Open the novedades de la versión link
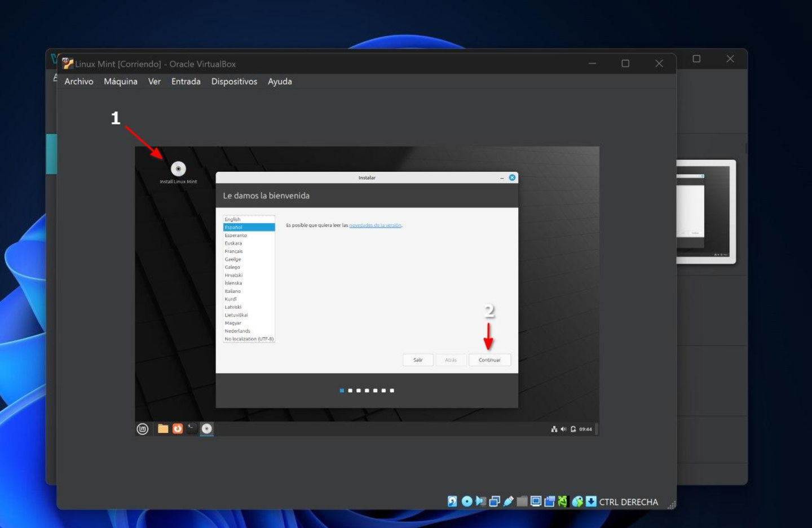Viewport: 812px width, 528px height. click(x=376, y=225)
